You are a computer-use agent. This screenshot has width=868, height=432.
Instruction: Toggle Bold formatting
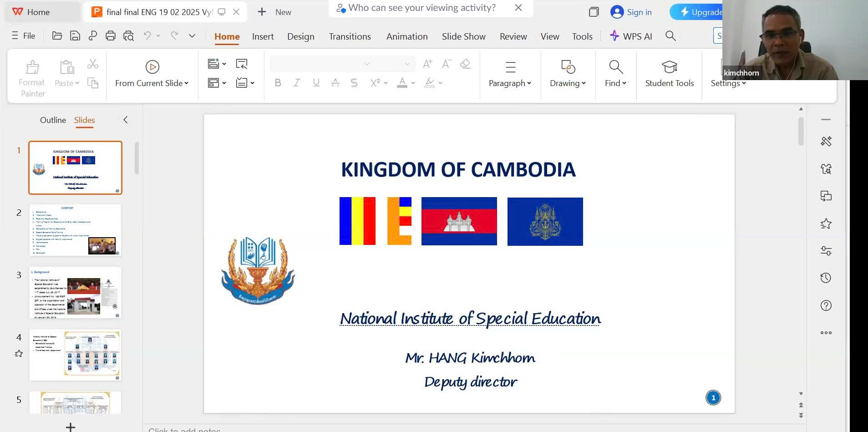point(278,83)
